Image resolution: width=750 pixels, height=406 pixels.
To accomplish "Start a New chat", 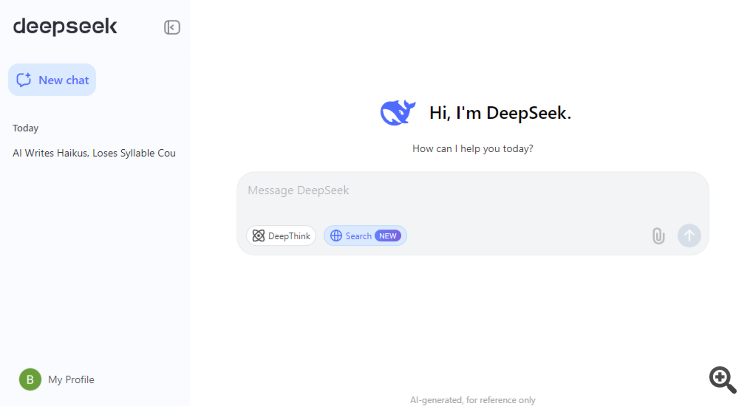I will (52, 80).
